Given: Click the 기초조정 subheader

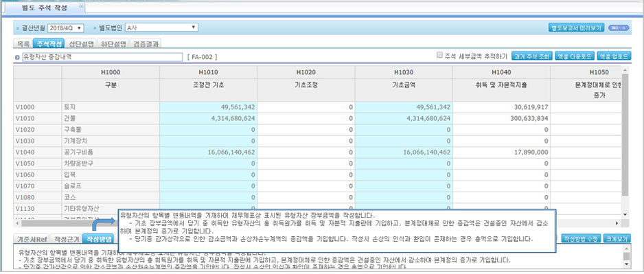Looking at the screenshot, I should 306,84.
